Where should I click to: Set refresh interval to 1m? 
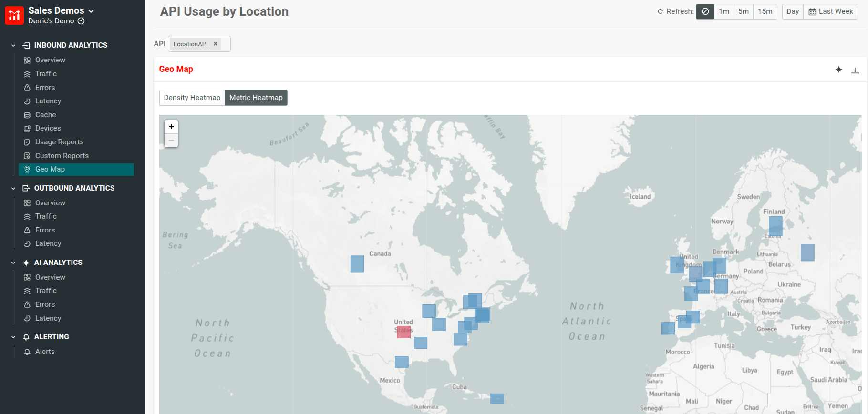724,11
